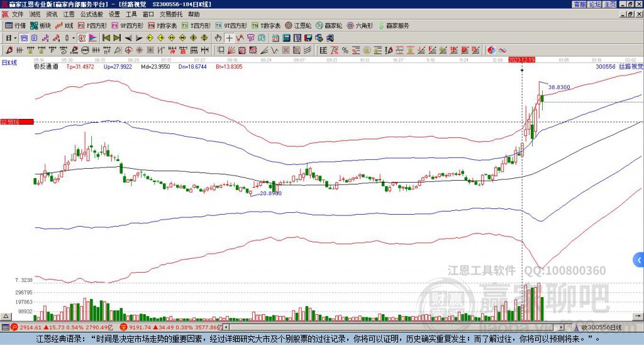Expand the side panel blue arrow
The height and width of the screenshot is (345, 644).
coord(639,260)
